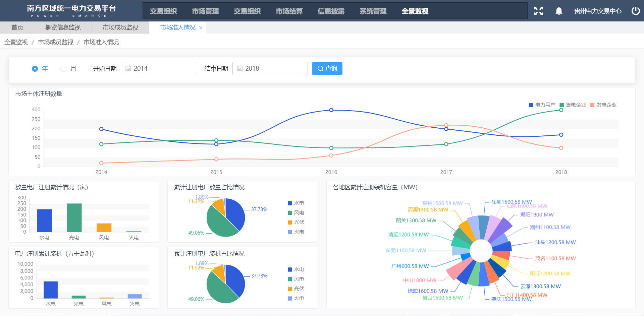Toggle 售电企业 legend in line chart

pyautogui.click(x=573, y=105)
